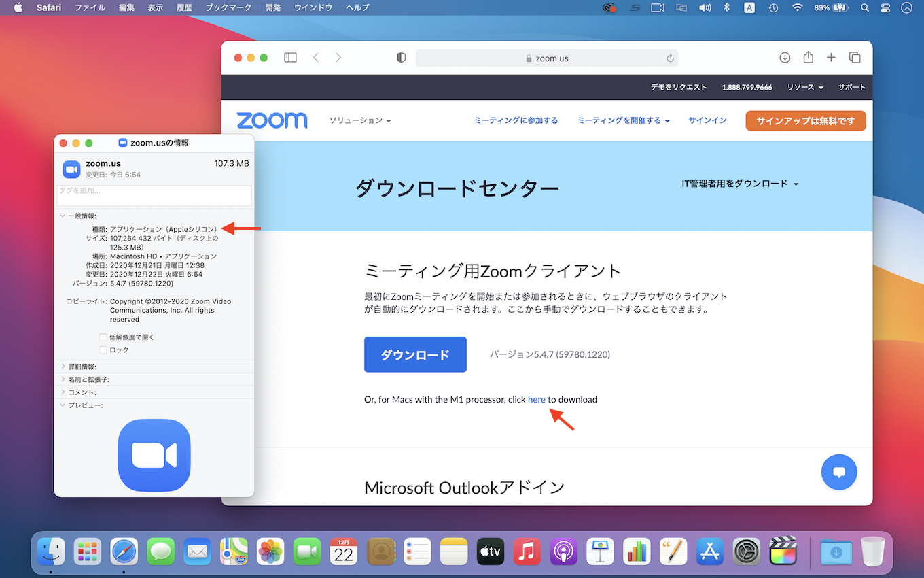
Task: Show the tab overview icon
Action: (x=855, y=58)
